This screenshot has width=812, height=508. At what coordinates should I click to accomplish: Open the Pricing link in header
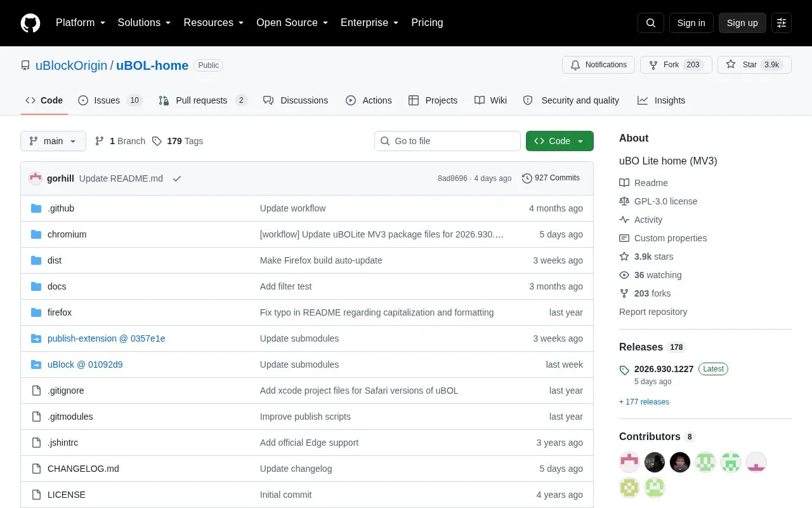tap(427, 23)
